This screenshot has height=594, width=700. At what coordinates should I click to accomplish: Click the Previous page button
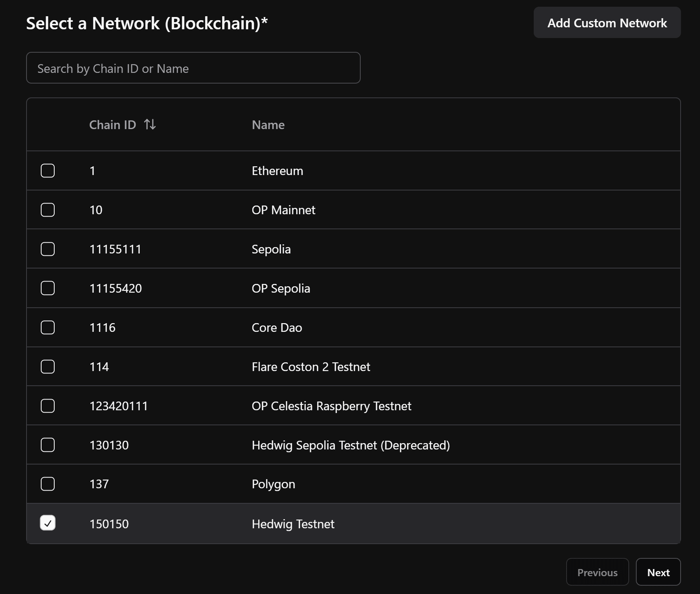point(597,572)
